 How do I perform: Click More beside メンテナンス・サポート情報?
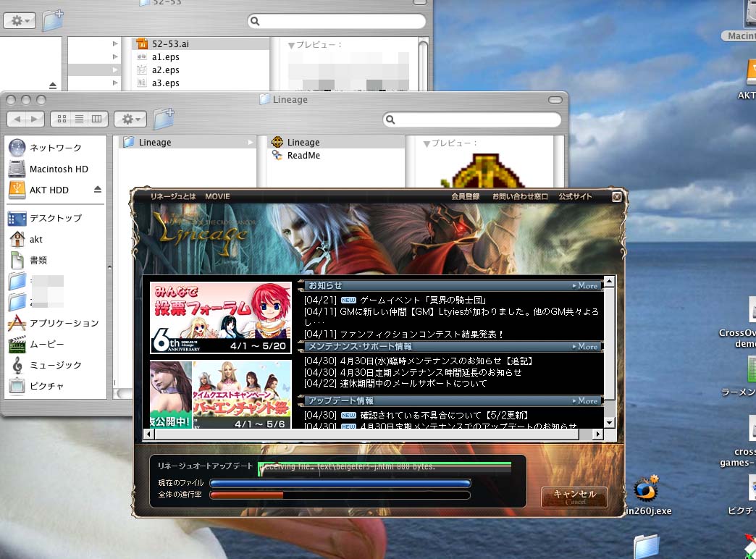coord(584,346)
